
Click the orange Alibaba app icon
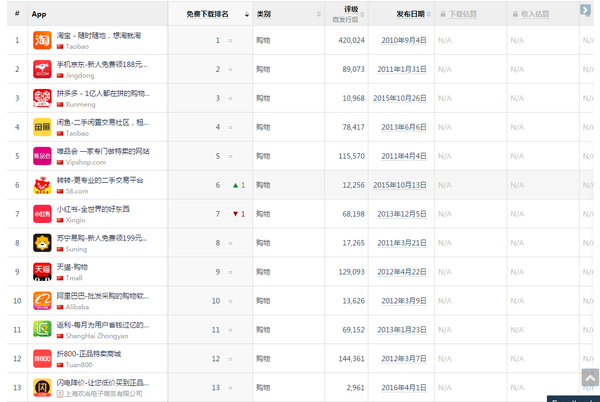pos(42,301)
